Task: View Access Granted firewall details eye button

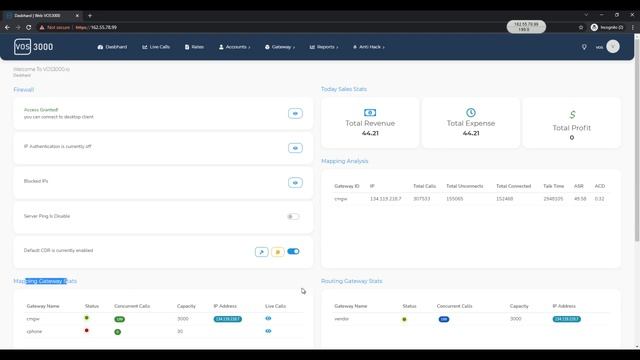Action: (295, 113)
